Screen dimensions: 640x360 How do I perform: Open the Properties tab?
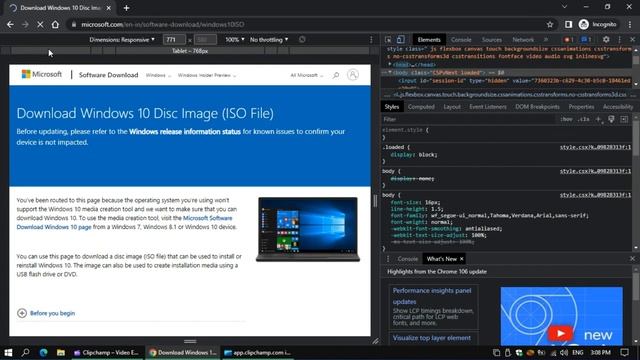pyautogui.click(x=581, y=107)
